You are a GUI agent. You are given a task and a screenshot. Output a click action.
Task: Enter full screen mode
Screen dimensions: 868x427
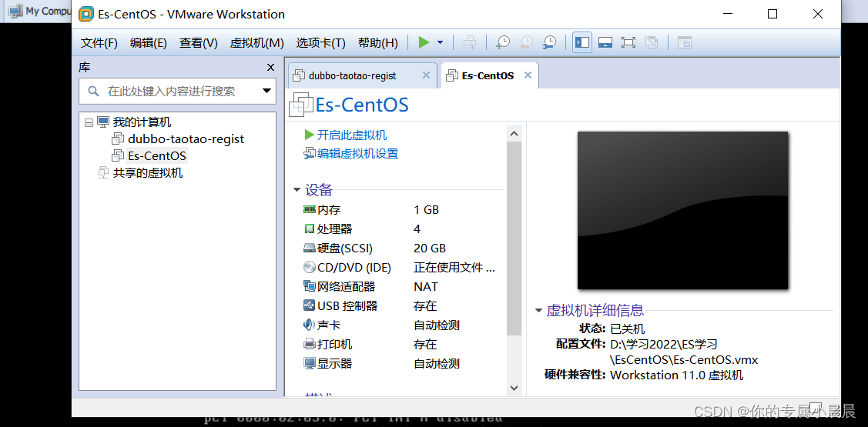click(x=628, y=42)
